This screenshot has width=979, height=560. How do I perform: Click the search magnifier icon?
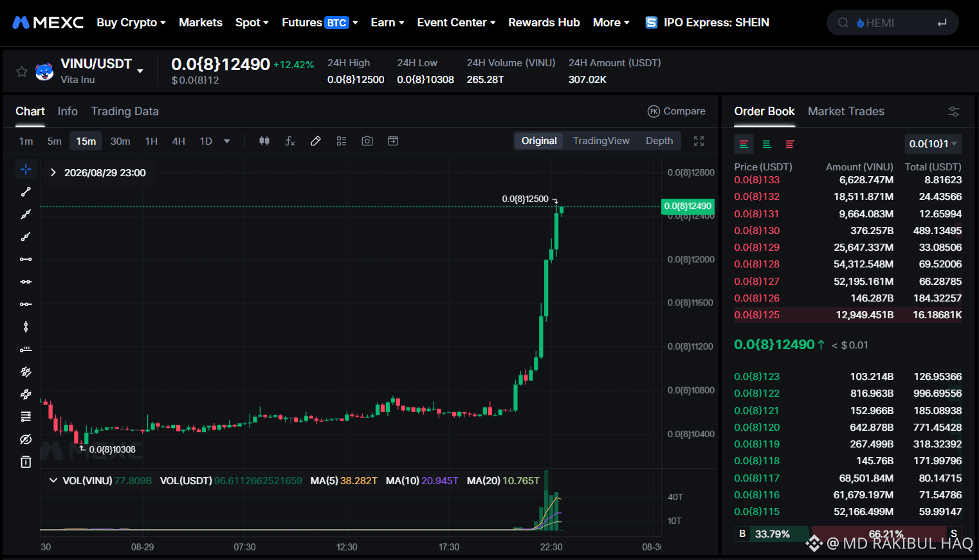click(x=843, y=23)
